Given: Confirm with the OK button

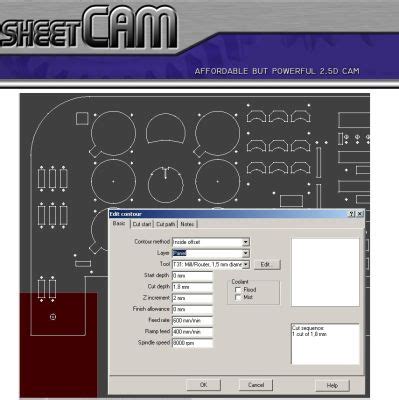Looking at the screenshot, I should pyautogui.click(x=203, y=385).
